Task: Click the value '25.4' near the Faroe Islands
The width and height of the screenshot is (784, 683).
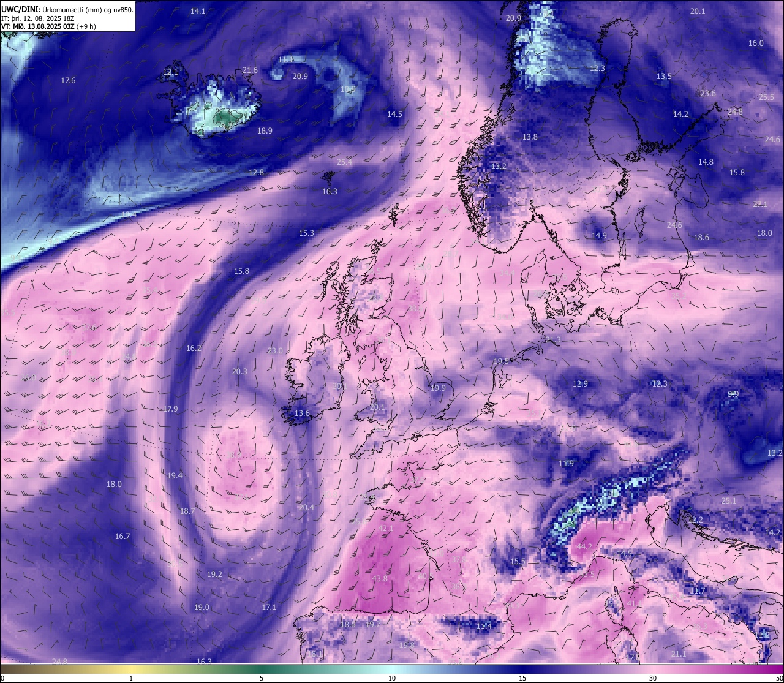Action: [344, 162]
